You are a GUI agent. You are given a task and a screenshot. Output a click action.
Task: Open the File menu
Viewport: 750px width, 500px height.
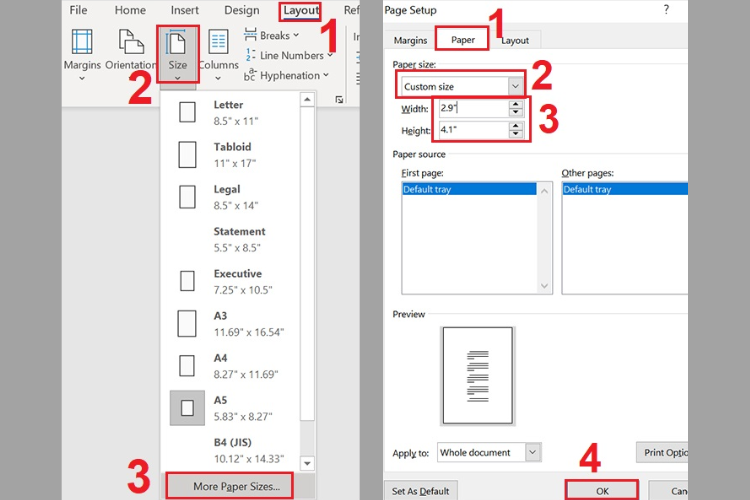tap(78, 10)
